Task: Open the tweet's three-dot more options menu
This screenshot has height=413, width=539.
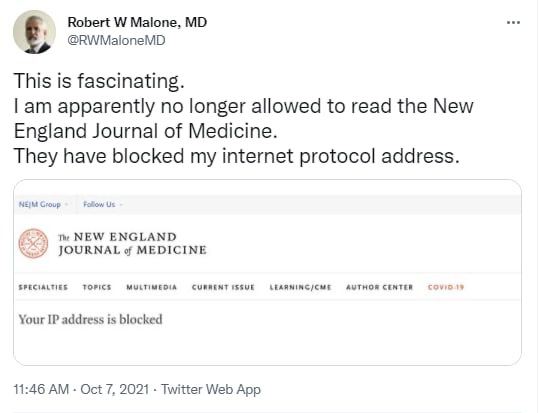Action: [x=513, y=23]
